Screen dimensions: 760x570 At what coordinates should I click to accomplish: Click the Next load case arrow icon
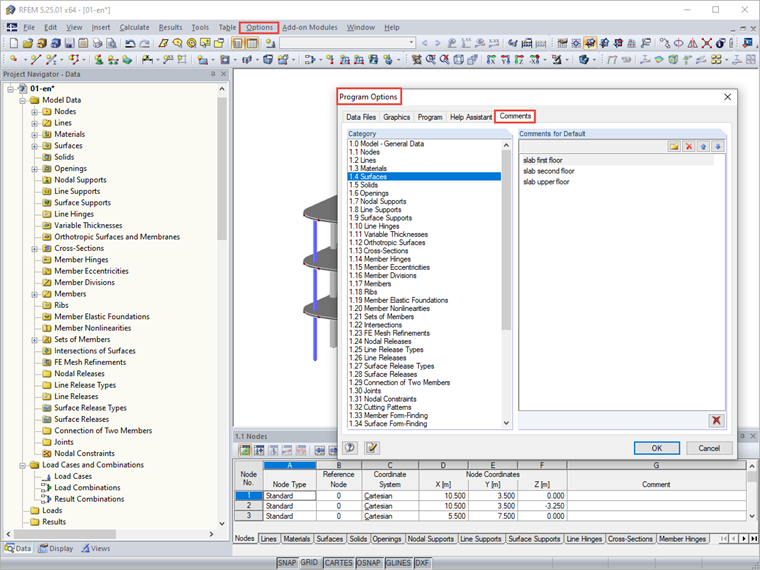point(438,43)
